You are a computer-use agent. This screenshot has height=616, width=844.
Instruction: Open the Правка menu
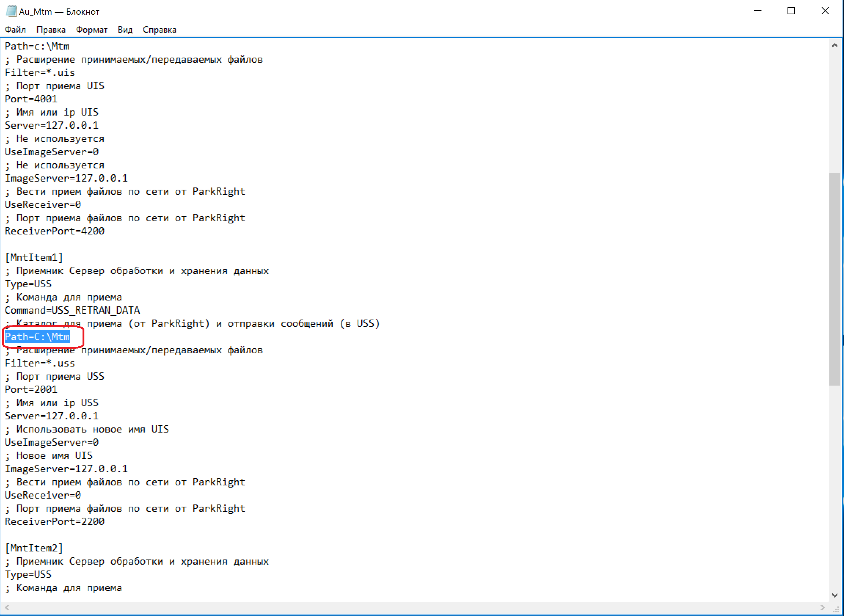coord(51,30)
